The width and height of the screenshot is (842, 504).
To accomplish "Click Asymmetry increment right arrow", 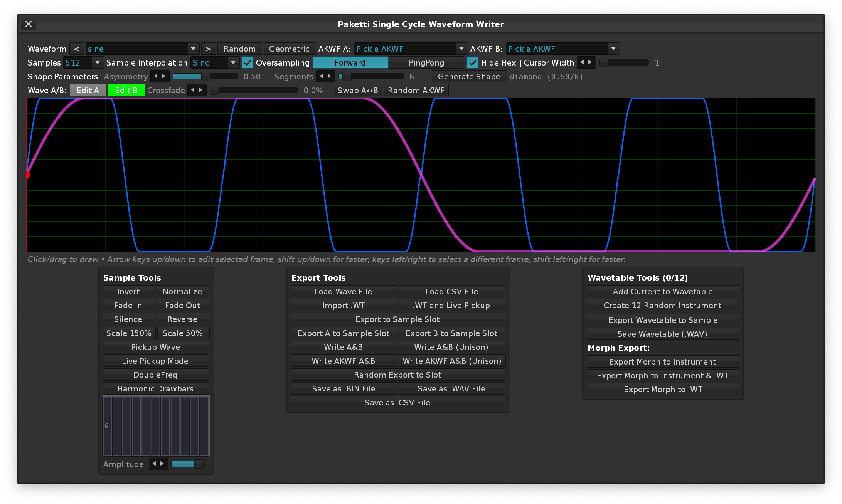I will tap(164, 76).
